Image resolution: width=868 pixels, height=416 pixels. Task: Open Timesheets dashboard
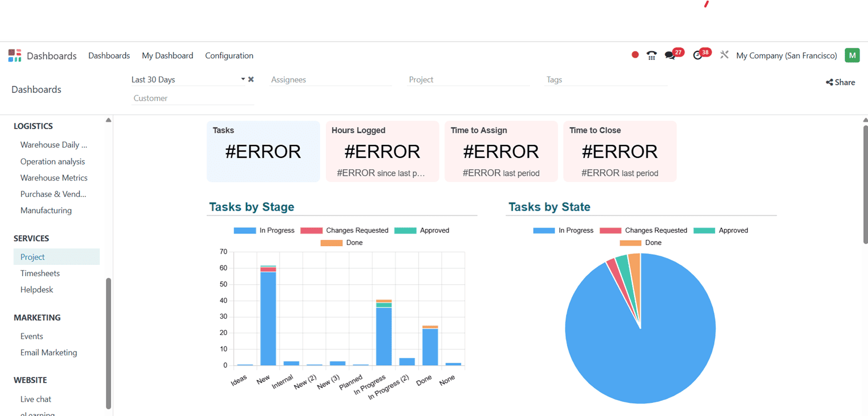(x=40, y=273)
